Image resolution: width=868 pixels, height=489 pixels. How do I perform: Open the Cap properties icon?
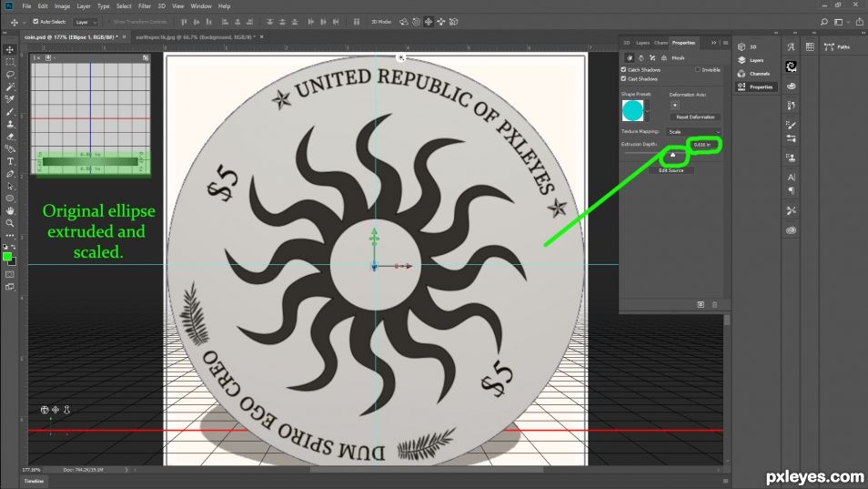pyautogui.click(x=652, y=57)
